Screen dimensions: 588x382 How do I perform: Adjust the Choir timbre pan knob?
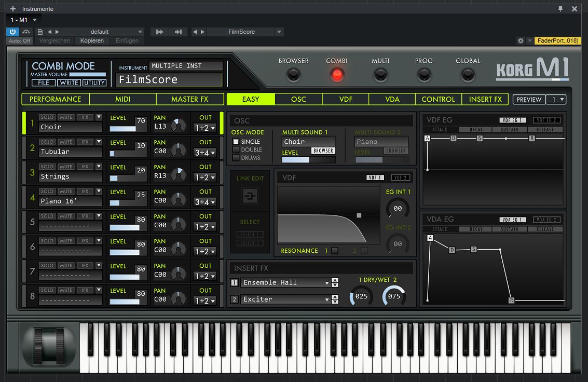pyautogui.click(x=178, y=126)
